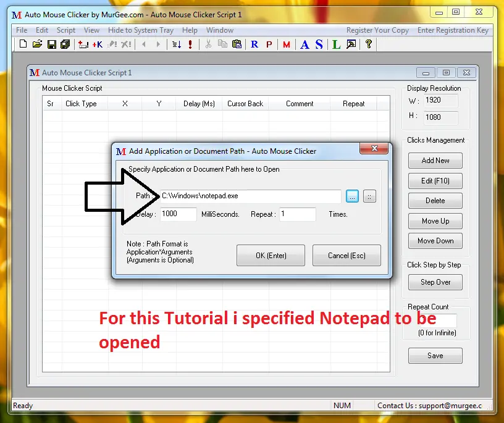Open the Window menu
This screenshot has width=504, height=423.
tap(220, 30)
